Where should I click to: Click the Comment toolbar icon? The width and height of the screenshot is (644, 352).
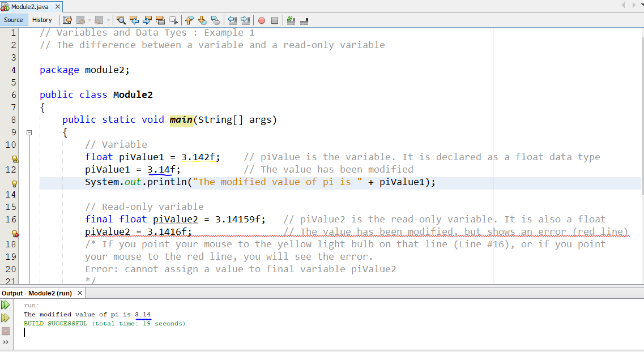tap(291, 20)
